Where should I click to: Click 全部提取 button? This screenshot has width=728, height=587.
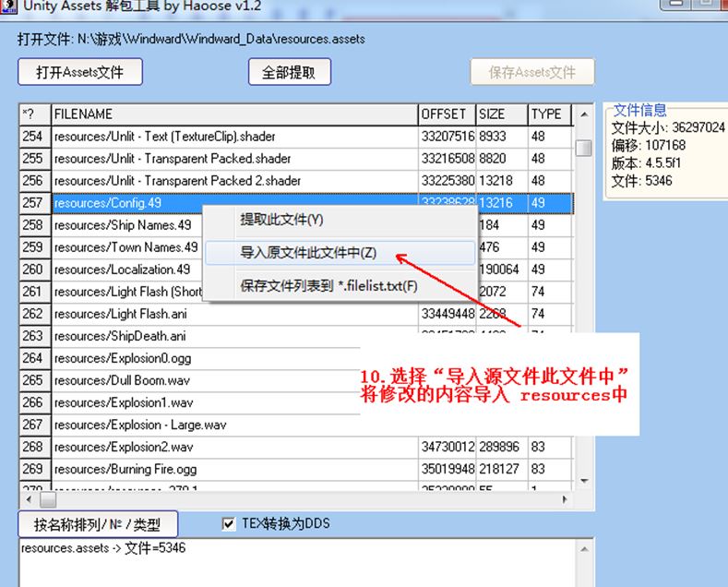point(289,72)
